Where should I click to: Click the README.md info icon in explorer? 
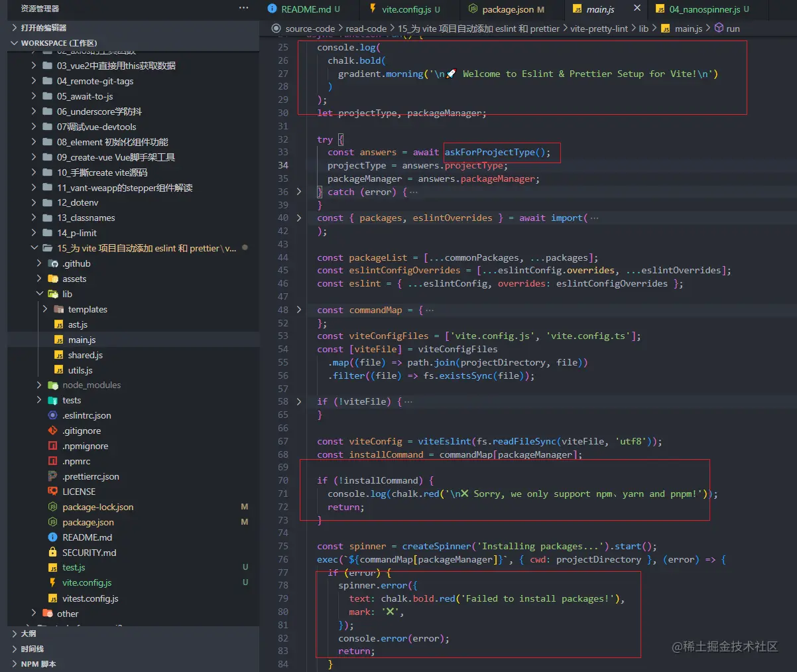tap(53, 537)
